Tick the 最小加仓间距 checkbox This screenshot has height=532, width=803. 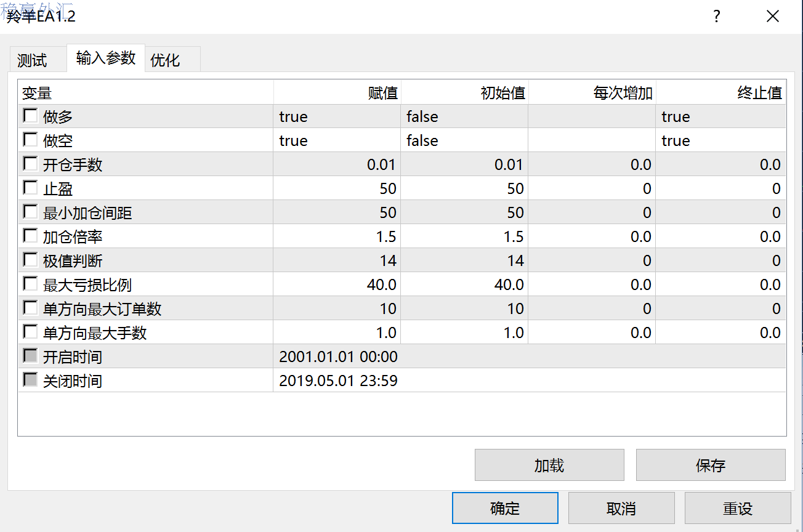pos(30,212)
